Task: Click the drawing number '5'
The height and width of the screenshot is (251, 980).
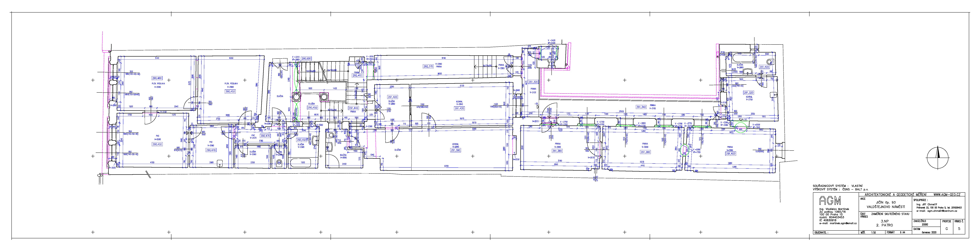Action: pyautogui.click(x=959, y=229)
